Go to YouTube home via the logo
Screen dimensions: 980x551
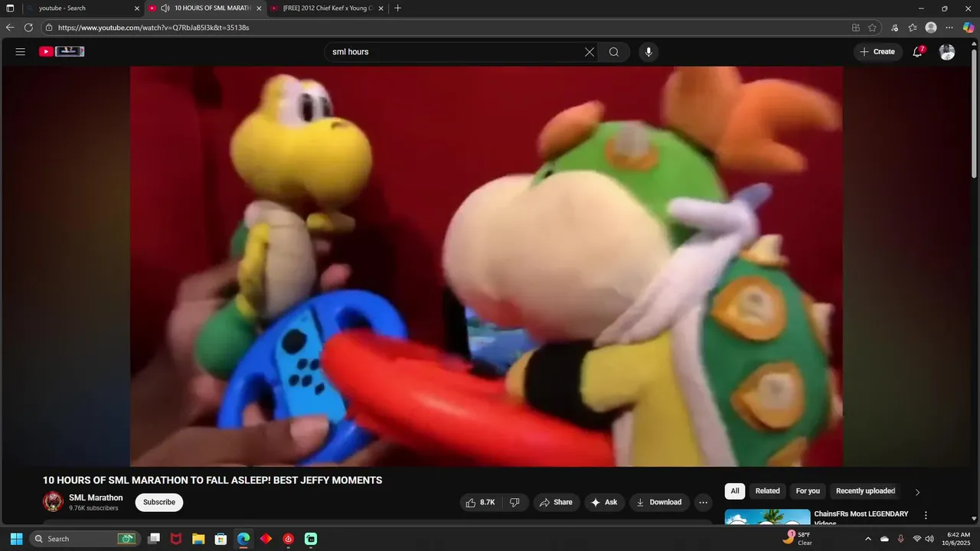pyautogui.click(x=62, y=51)
